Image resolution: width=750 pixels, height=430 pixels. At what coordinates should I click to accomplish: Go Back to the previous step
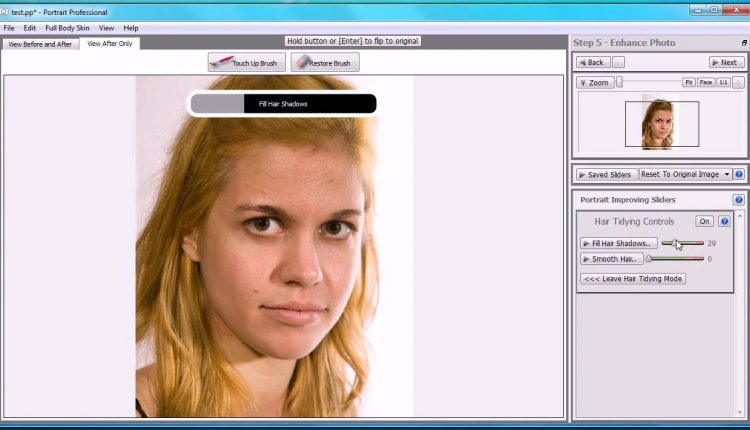tap(593, 63)
